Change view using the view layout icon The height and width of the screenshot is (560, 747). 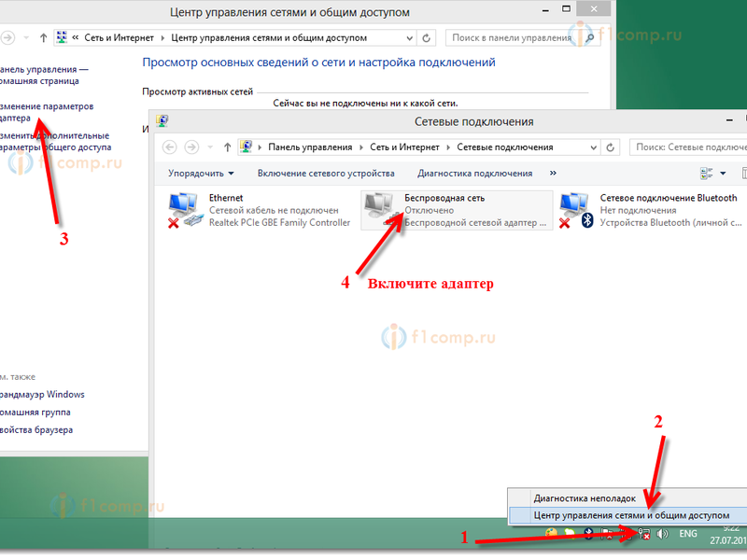(x=706, y=174)
